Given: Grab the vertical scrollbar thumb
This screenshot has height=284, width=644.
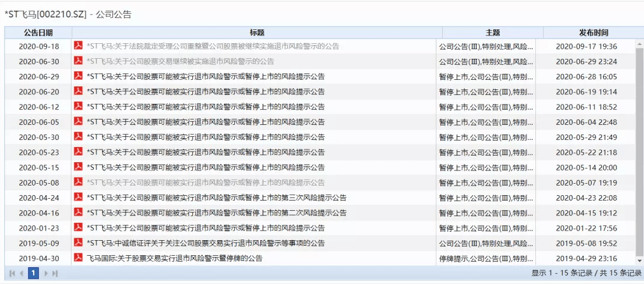Looking at the screenshot, I should (x=639, y=151).
